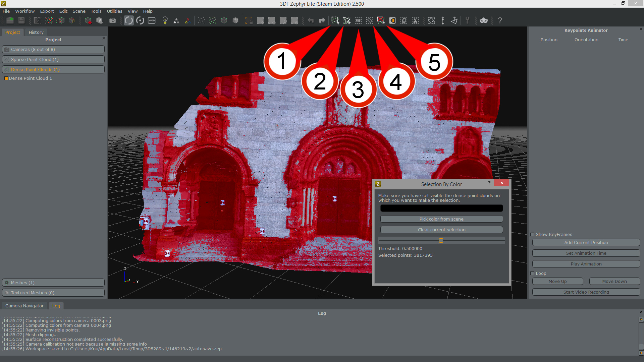
Task: Enable the Loop checkbox
Action: click(532, 274)
